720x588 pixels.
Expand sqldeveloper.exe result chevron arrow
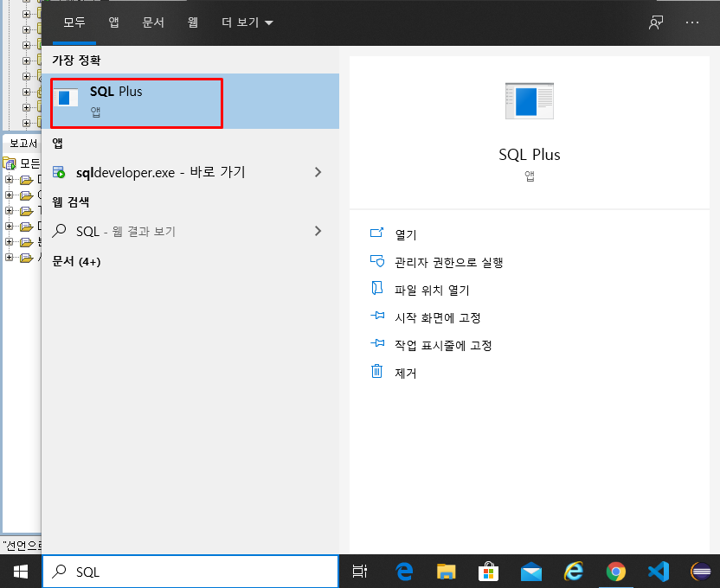pos(318,172)
